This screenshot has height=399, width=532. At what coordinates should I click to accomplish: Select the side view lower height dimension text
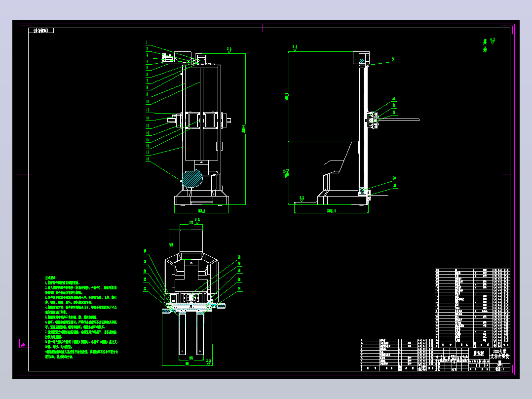click(x=287, y=173)
